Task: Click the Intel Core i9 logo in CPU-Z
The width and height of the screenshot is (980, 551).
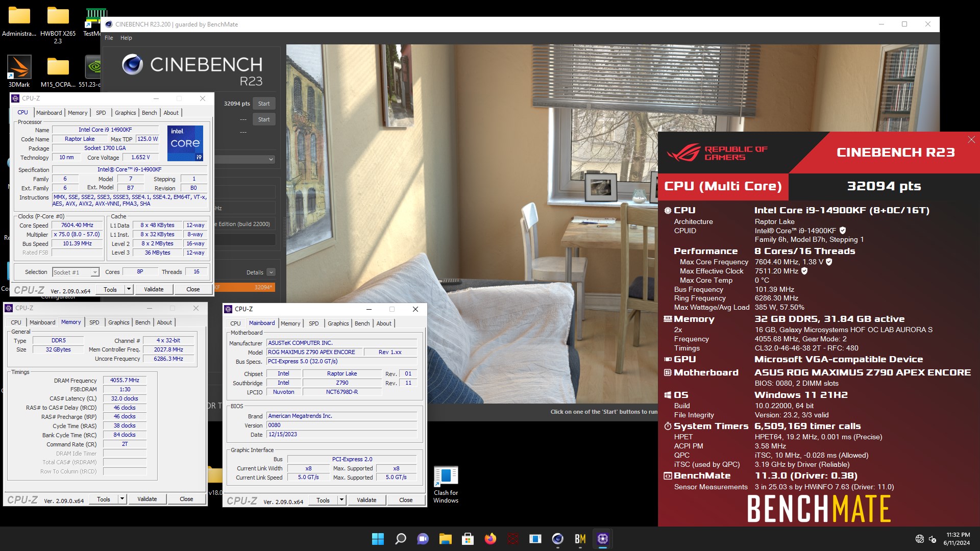Action: pos(185,143)
